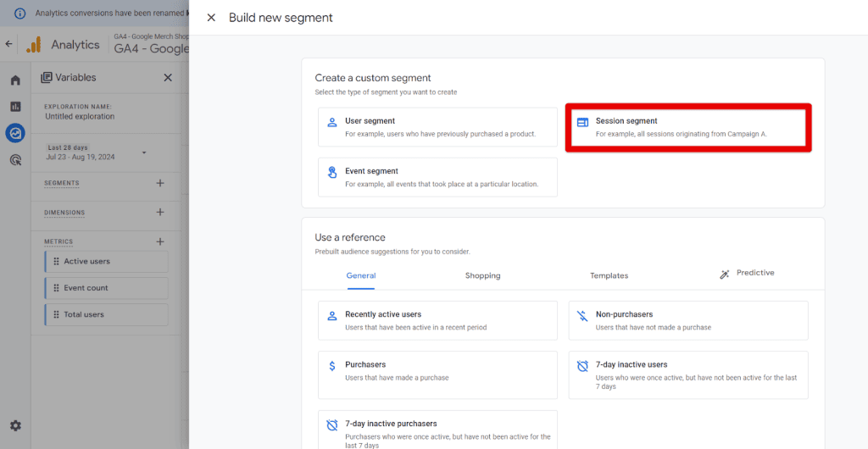This screenshot has height=449, width=868.
Task: Select the Event segment option
Action: [437, 177]
